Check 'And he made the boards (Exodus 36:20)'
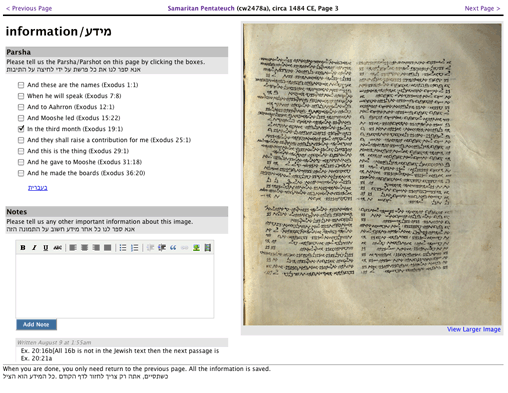This screenshot has width=508, height=393. tap(21, 173)
